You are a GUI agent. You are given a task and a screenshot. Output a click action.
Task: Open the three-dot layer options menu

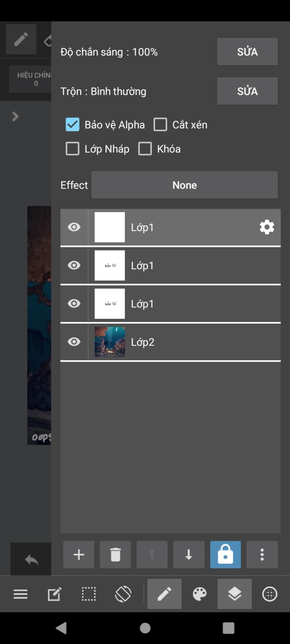pos(262,555)
